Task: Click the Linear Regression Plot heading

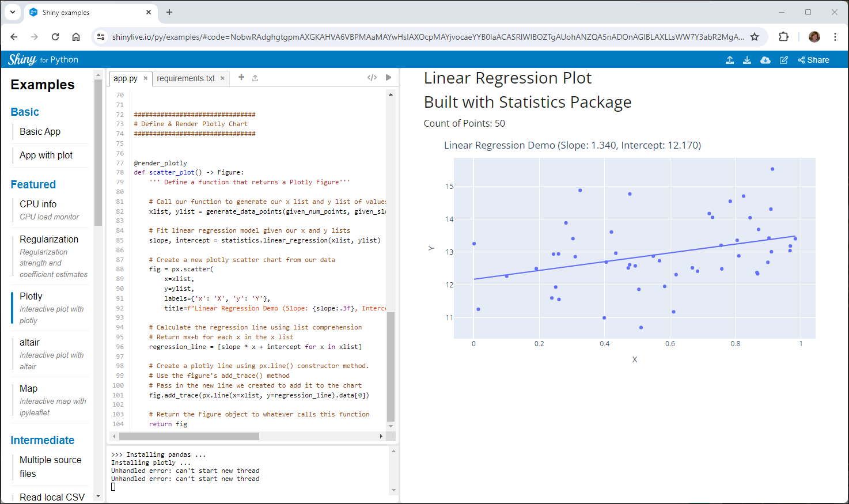Action: pyautogui.click(x=507, y=78)
